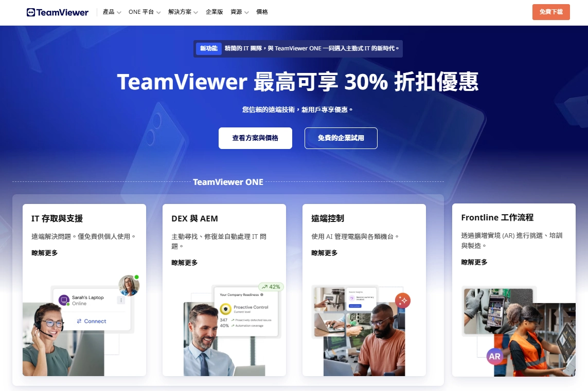Screen dimensions: 588x391
Task: Click the orange 免費下載 button
Action: (551, 12)
